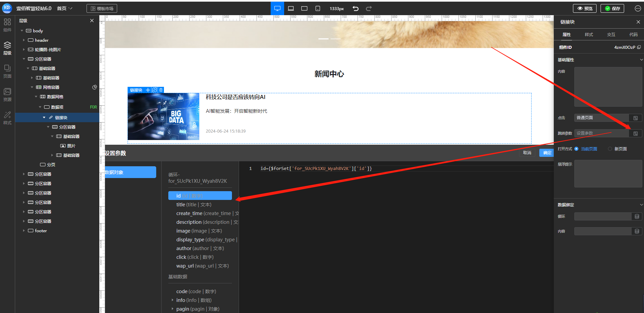Open the 层级 layers sidebar panel
This screenshot has width=644, height=313.
7,48
